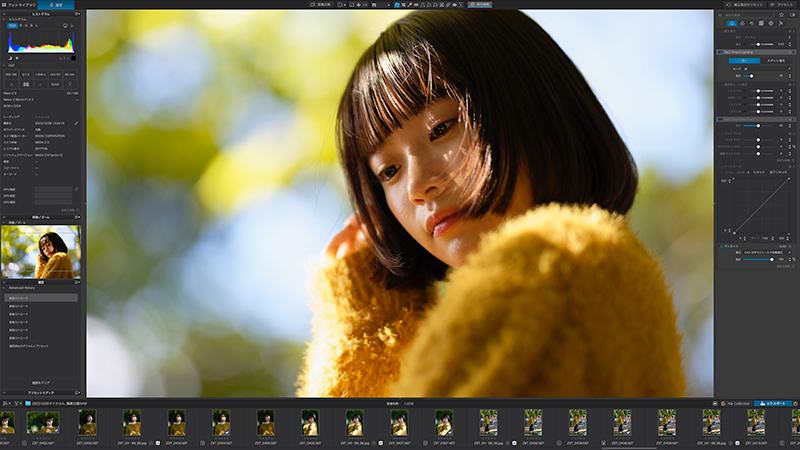Click the Local adjustments button
This screenshot has height=450, width=800.
(x=481, y=5)
